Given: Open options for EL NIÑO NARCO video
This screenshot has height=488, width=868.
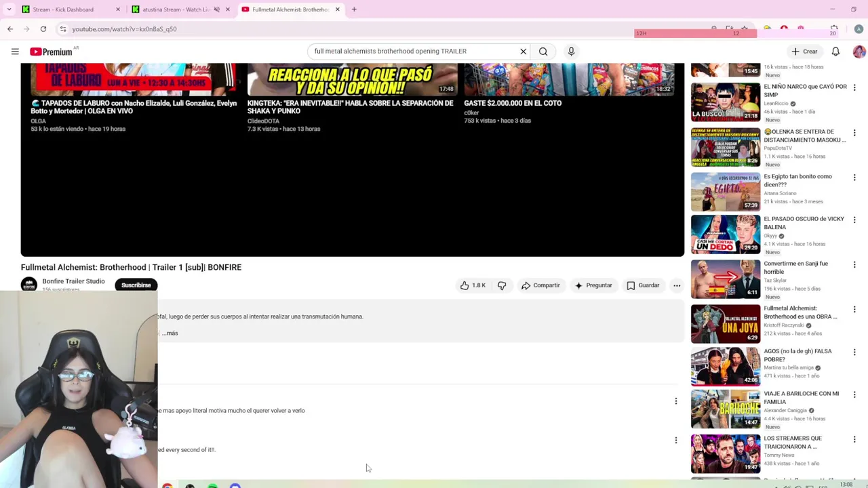Looking at the screenshot, I should 854,87.
